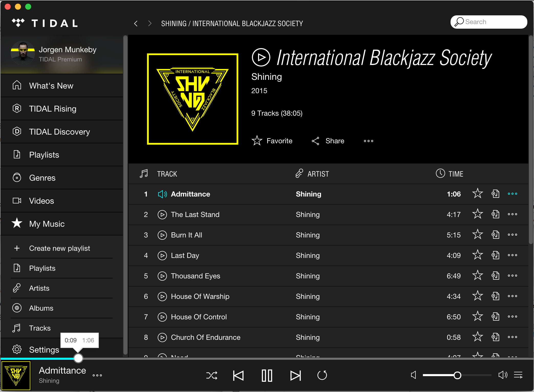The image size is (534, 392).
Task: Play the International Blackjazz Society album
Action: coord(261,57)
